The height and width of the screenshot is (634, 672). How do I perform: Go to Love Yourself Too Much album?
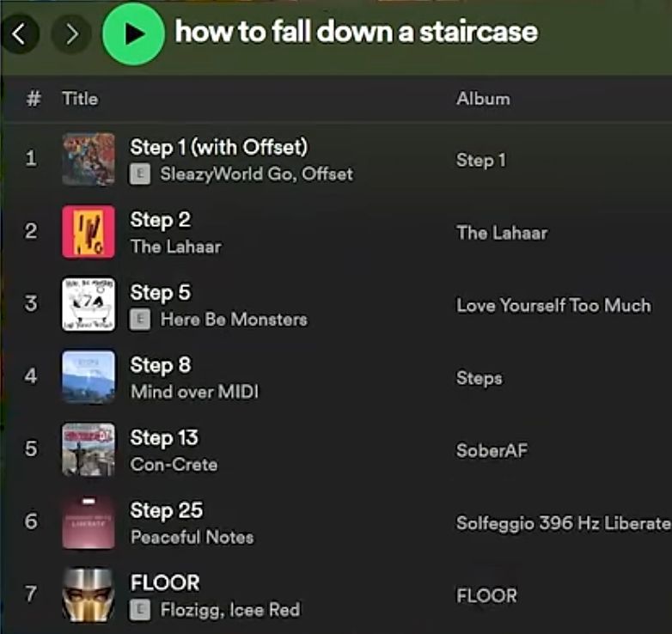pyautogui.click(x=553, y=305)
